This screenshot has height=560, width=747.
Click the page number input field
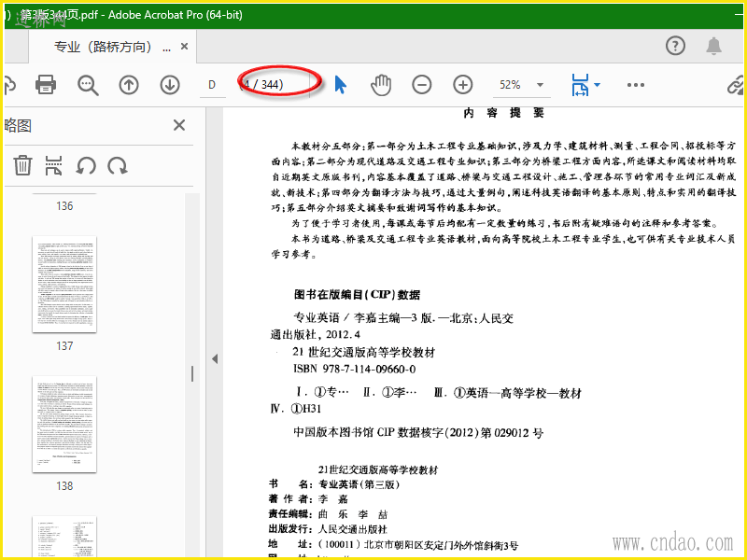click(212, 85)
